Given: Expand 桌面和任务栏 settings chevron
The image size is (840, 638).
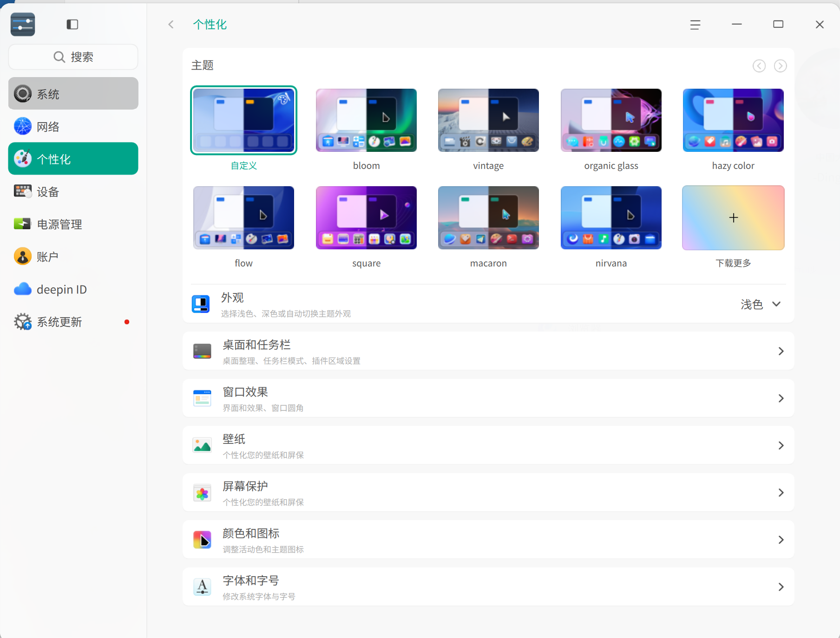Looking at the screenshot, I should [x=781, y=351].
